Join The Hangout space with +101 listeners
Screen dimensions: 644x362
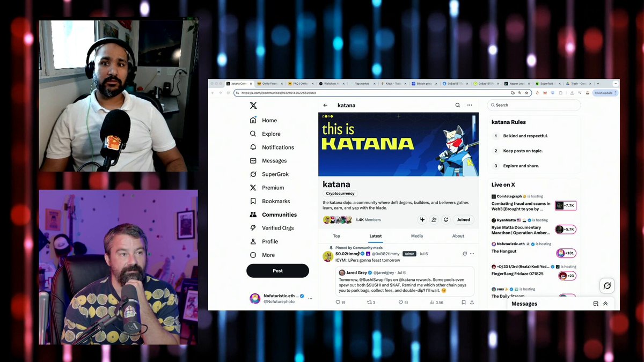(566, 253)
